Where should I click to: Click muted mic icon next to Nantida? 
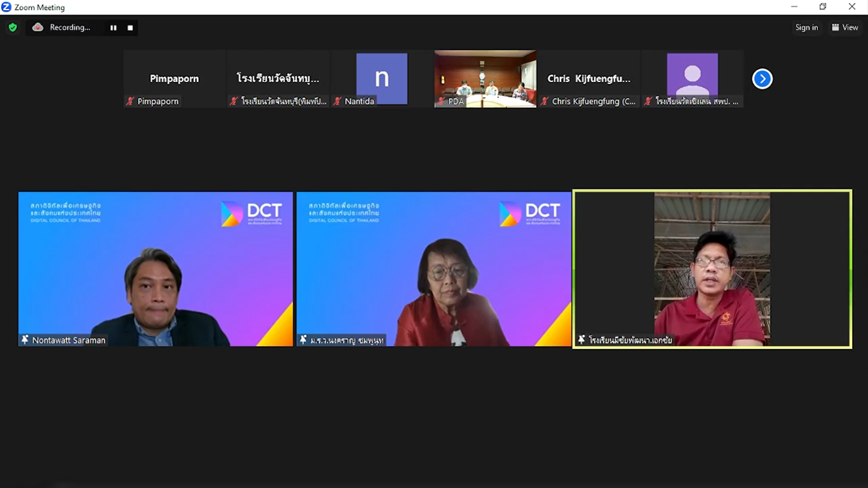point(337,102)
